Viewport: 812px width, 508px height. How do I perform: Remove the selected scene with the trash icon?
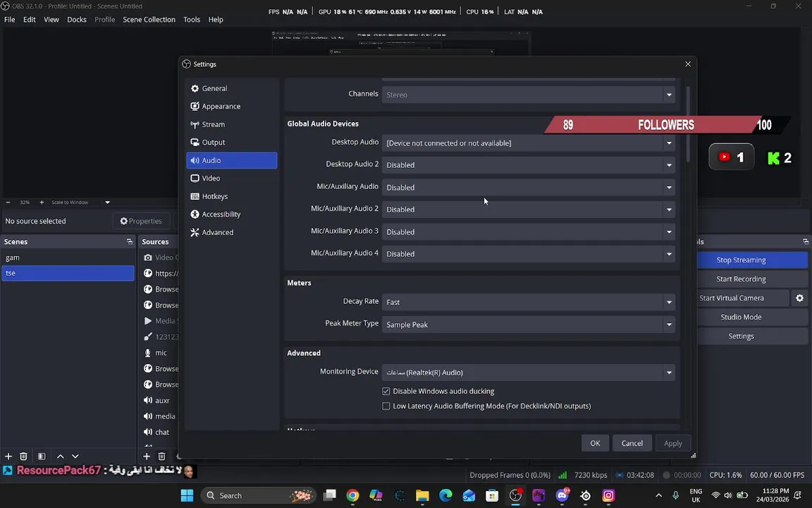tap(23, 456)
